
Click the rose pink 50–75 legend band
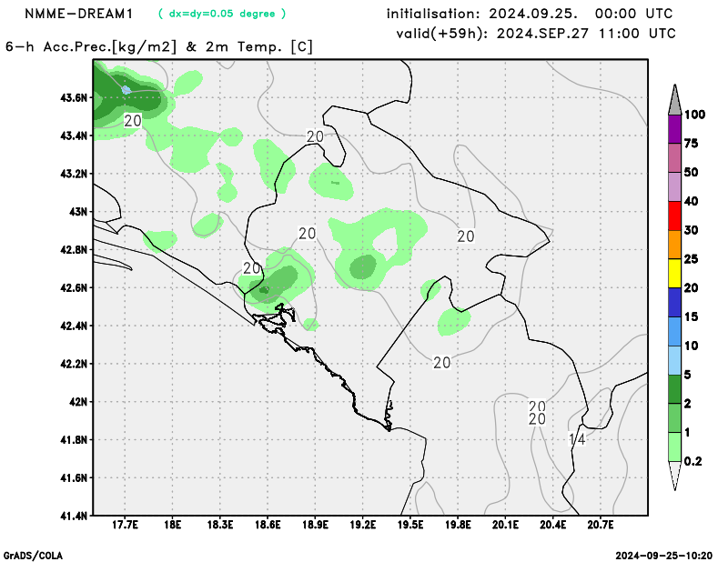point(674,158)
